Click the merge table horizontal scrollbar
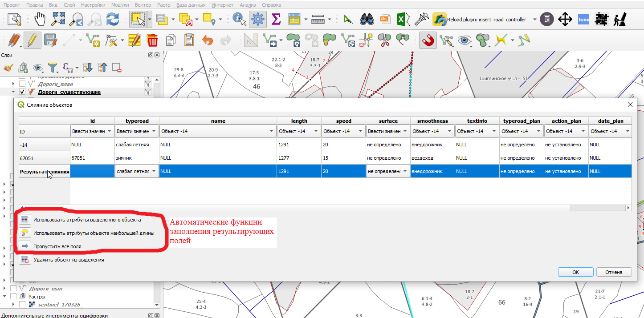644x318 pixels. pyautogui.click(x=325, y=208)
